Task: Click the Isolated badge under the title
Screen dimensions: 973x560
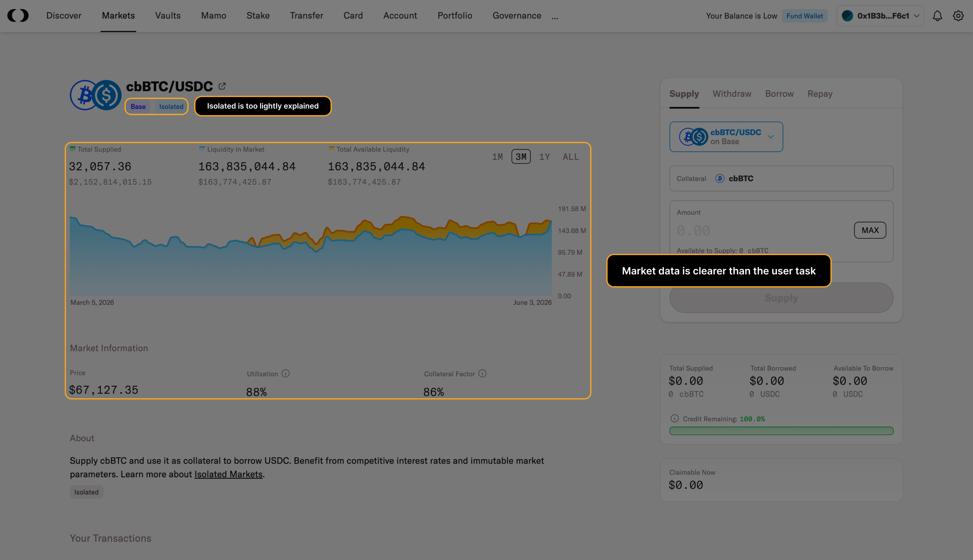Action: click(x=171, y=106)
